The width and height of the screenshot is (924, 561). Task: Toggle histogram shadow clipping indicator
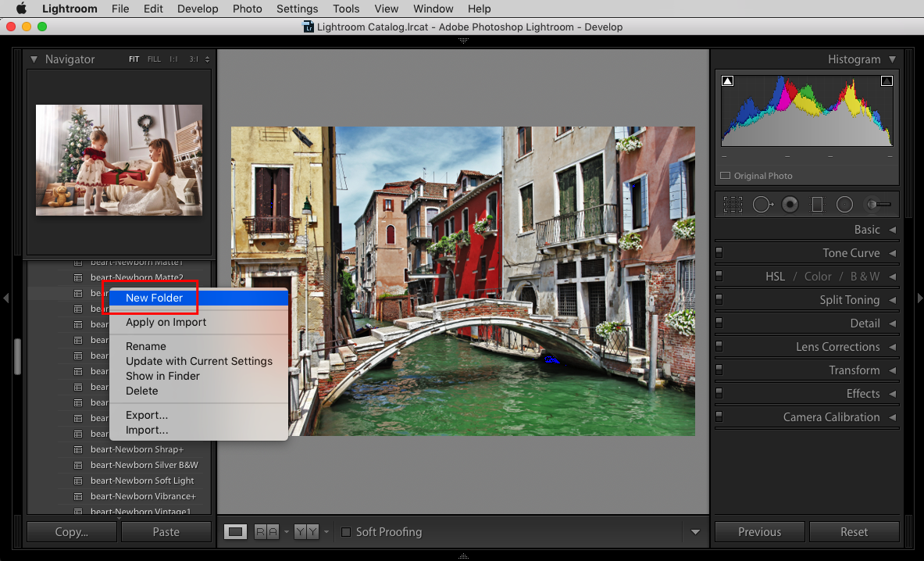click(727, 80)
